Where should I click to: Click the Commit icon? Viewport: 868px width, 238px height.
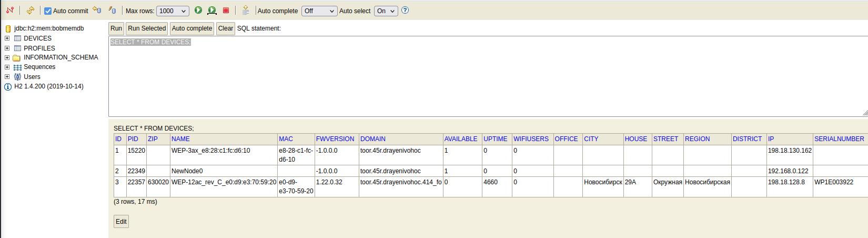(x=112, y=10)
